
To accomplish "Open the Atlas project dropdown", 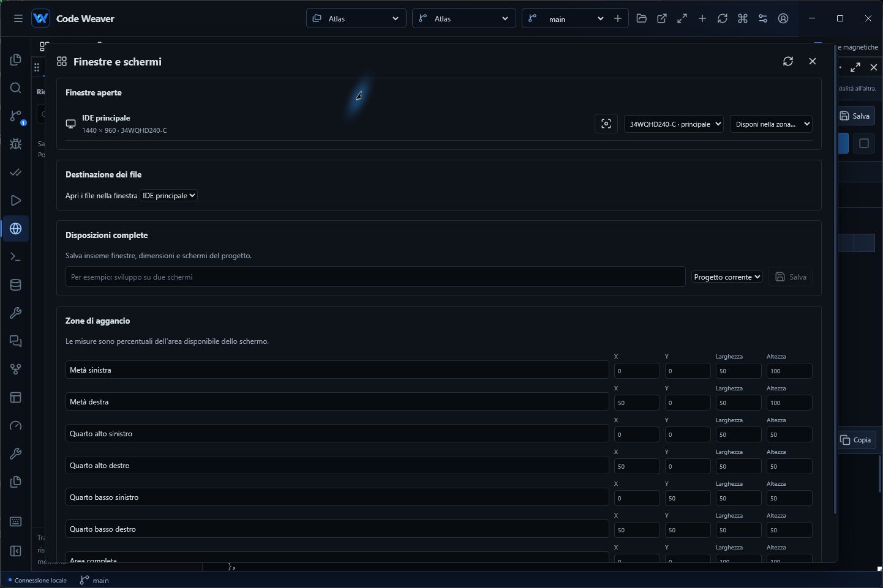I will pos(356,18).
